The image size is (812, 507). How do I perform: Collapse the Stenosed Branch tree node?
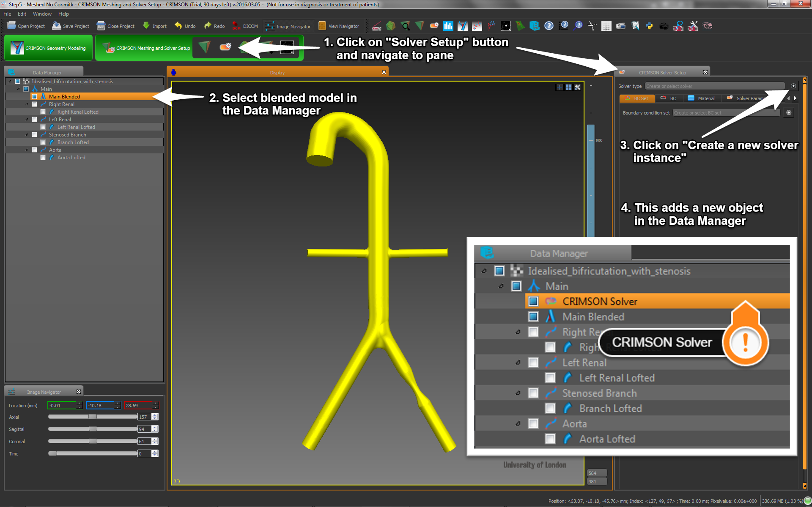tap(27, 135)
